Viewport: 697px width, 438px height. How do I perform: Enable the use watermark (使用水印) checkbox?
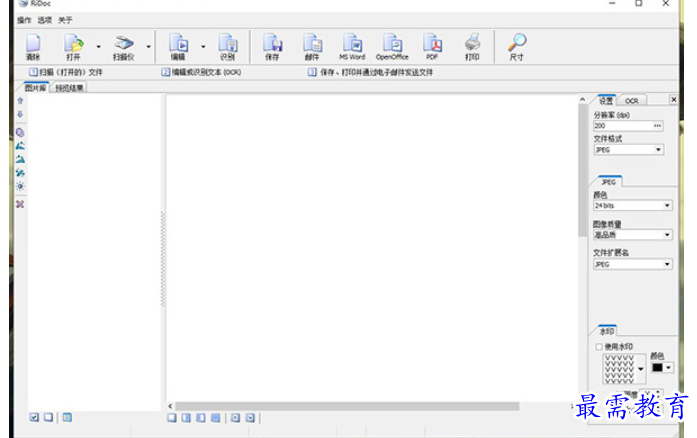tap(599, 347)
